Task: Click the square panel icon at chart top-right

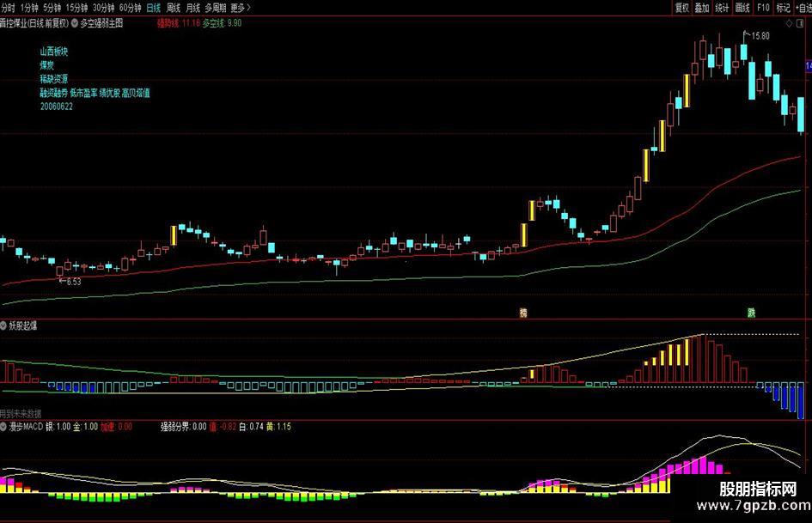Action: (x=802, y=23)
